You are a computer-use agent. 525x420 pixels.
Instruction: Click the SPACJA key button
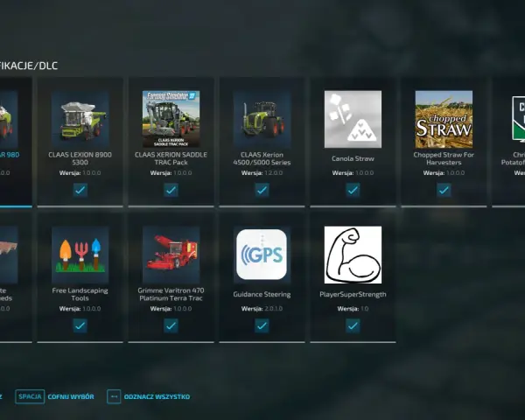[30, 396]
